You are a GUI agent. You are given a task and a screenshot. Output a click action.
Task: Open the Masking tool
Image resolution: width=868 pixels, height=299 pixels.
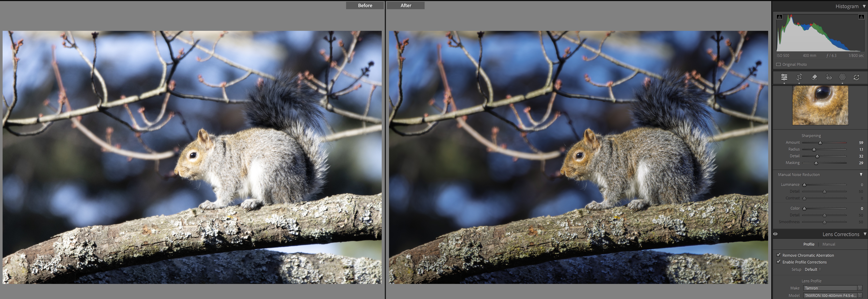click(842, 77)
